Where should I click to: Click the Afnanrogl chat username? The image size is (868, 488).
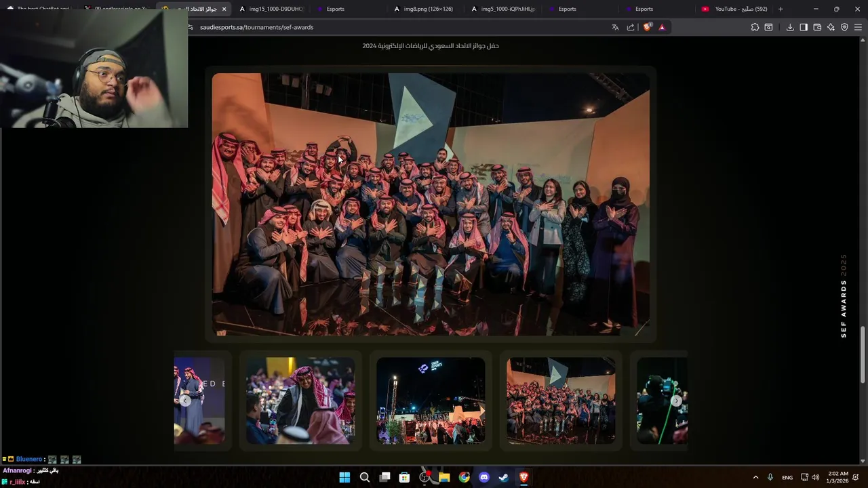[17, 470]
